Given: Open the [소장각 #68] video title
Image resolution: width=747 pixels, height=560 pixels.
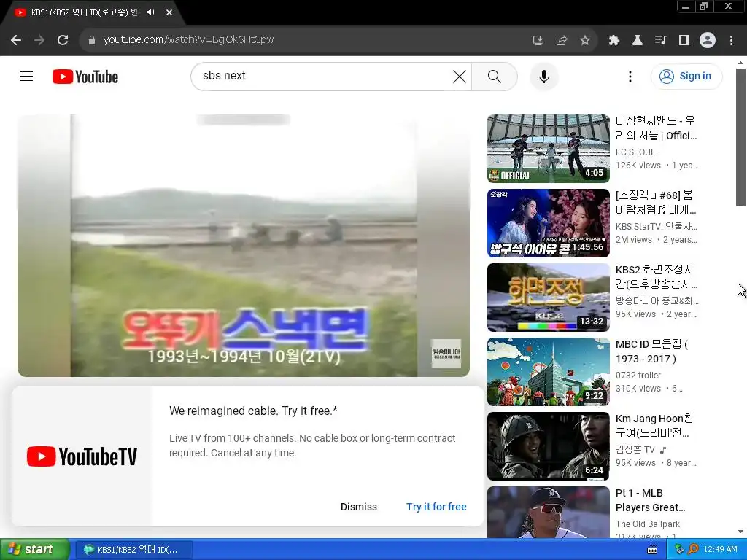Looking at the screenshot, I should point(656,203).
